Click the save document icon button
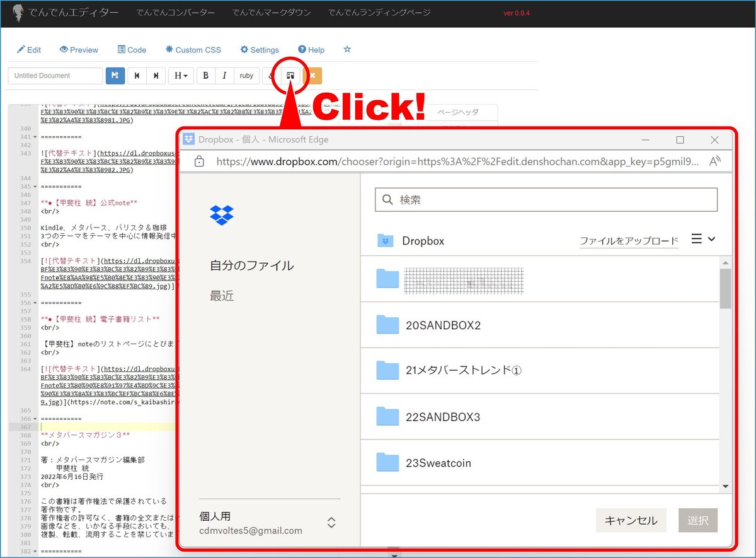756x558 pixels. (x=115, y=76)
